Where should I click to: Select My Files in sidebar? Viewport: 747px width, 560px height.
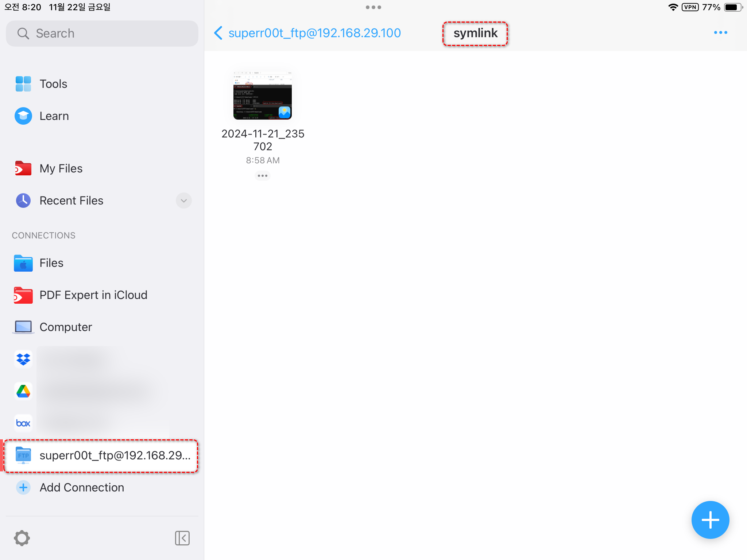61,168
